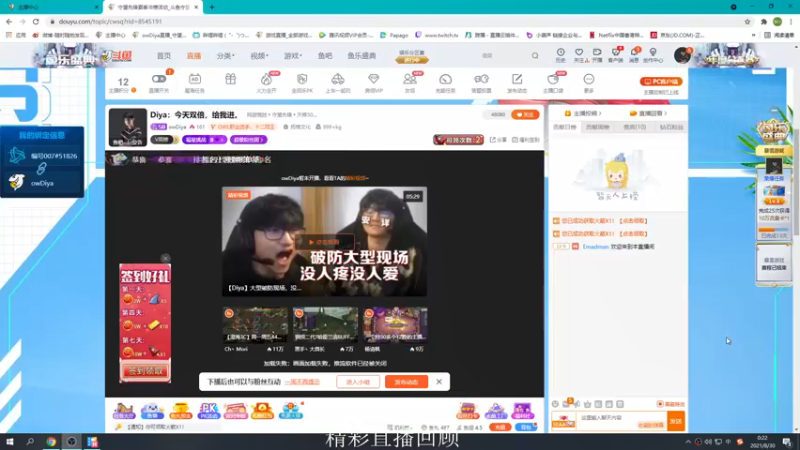Image resolution: width=800 pixels, height=450 pixels.
Task: Open the user avatar in top header
Action: pos(682,55)
